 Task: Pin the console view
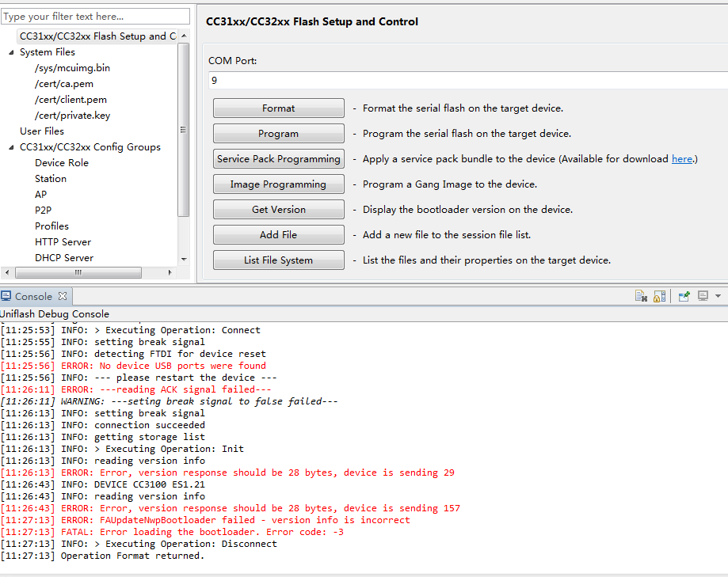point(684,296)
